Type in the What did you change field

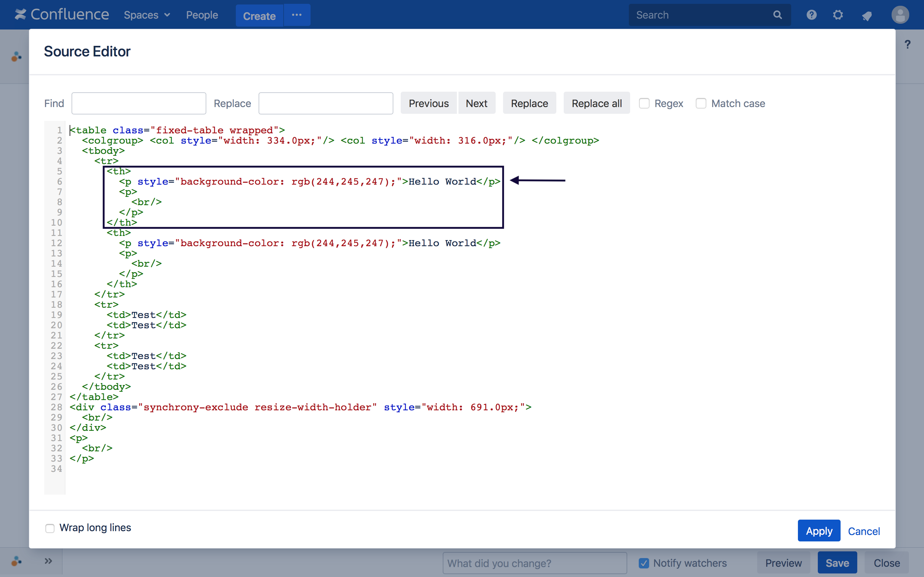click(x=534, y=563)
